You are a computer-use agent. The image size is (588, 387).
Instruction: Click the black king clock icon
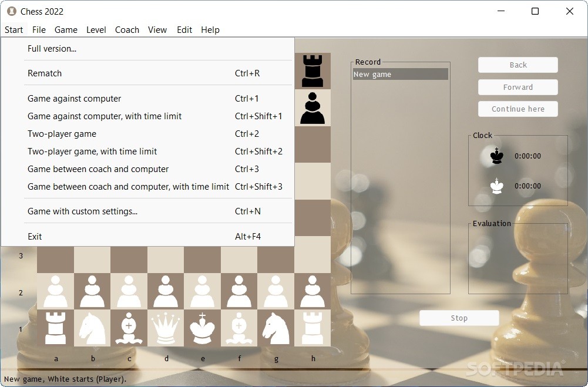click(x=497, y=156)
